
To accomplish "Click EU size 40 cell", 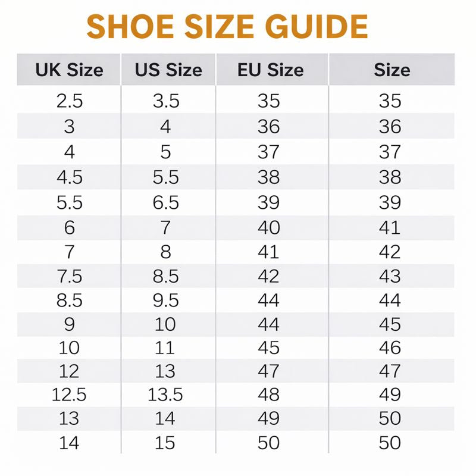I will point(268,227).
